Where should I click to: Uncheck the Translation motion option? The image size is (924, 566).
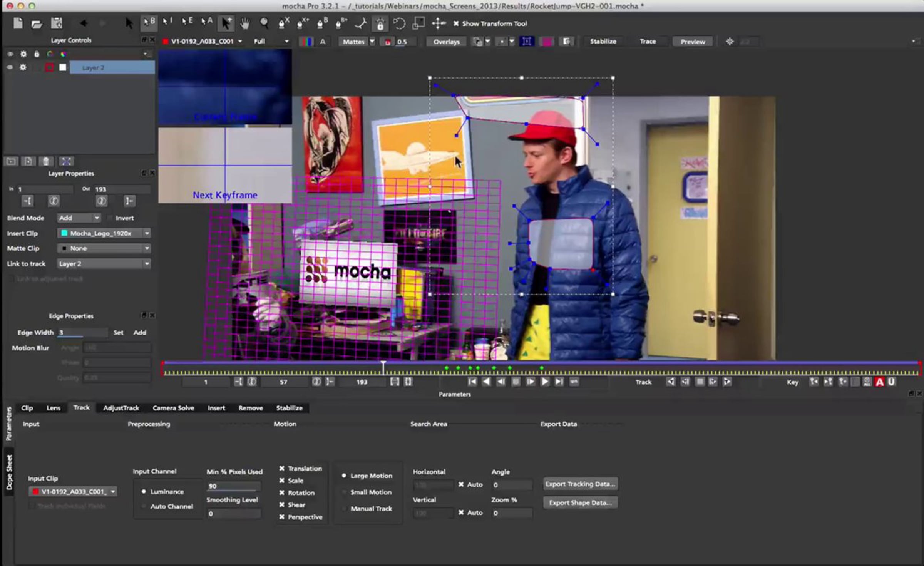282,469
